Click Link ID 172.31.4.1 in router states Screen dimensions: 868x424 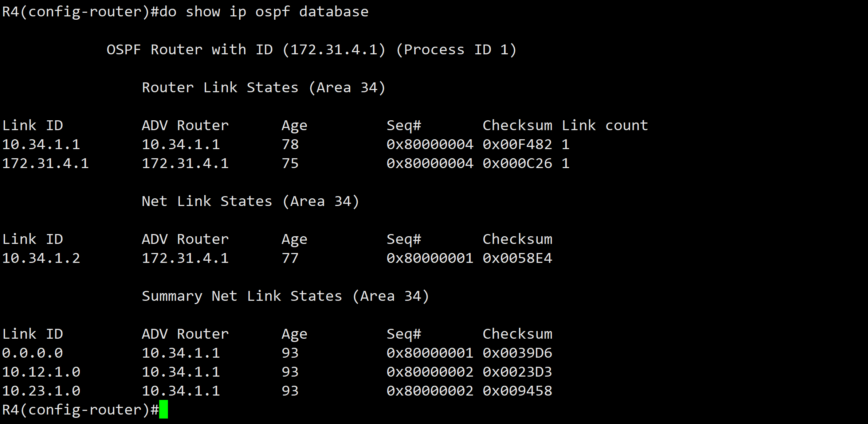46,163
